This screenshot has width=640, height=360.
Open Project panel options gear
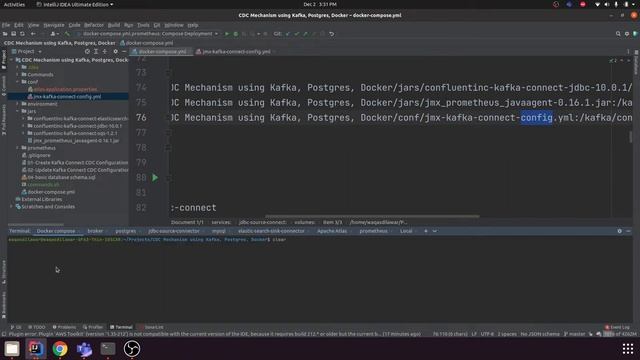point(116,51)
